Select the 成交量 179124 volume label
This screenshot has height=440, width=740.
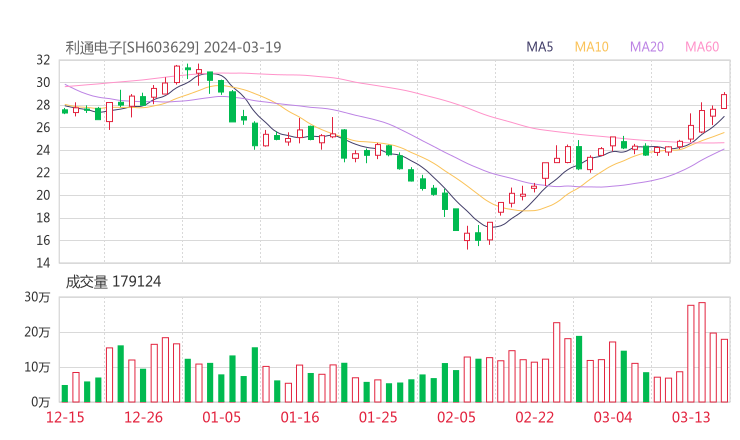pos(113,282)
